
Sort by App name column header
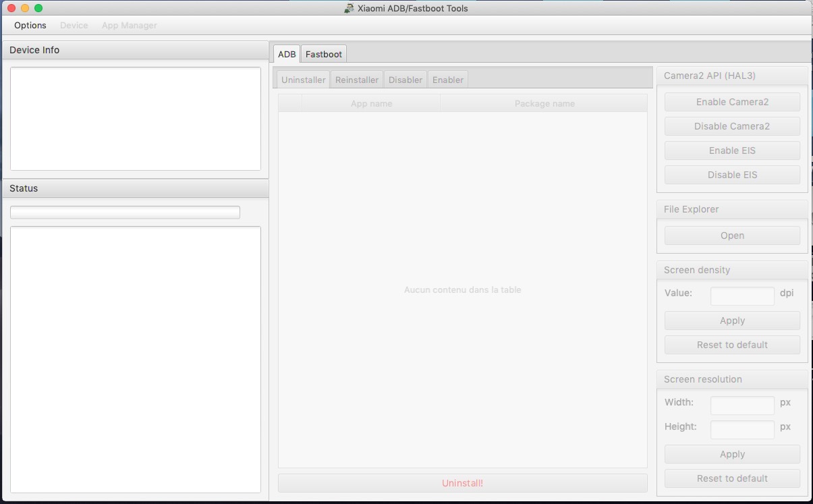tap(371, 103)
